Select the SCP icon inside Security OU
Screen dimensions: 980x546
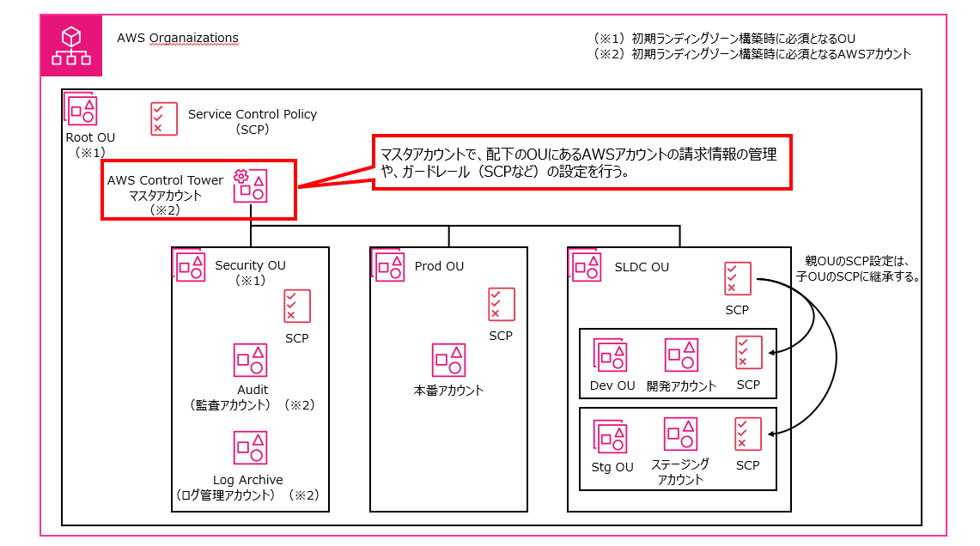tap(297, 306)
